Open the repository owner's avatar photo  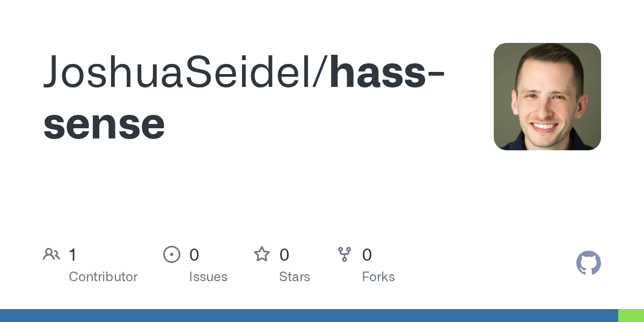547,97
